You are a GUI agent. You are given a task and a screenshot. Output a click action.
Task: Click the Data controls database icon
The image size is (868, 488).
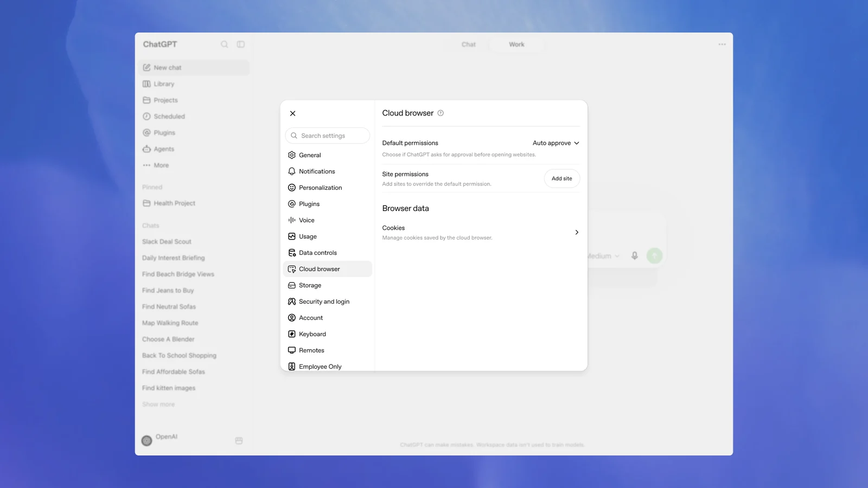[x=292, y=253]
